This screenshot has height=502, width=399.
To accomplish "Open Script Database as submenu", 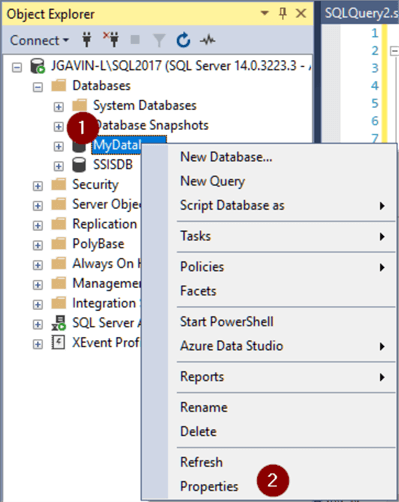I will click(269, 205).
